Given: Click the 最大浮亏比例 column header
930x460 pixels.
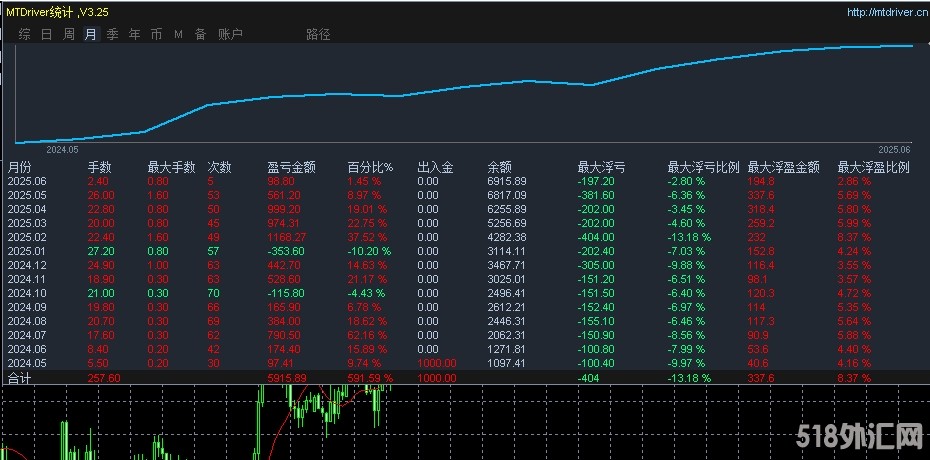Looking at the screenshot, I should click(x=703, y=168).
